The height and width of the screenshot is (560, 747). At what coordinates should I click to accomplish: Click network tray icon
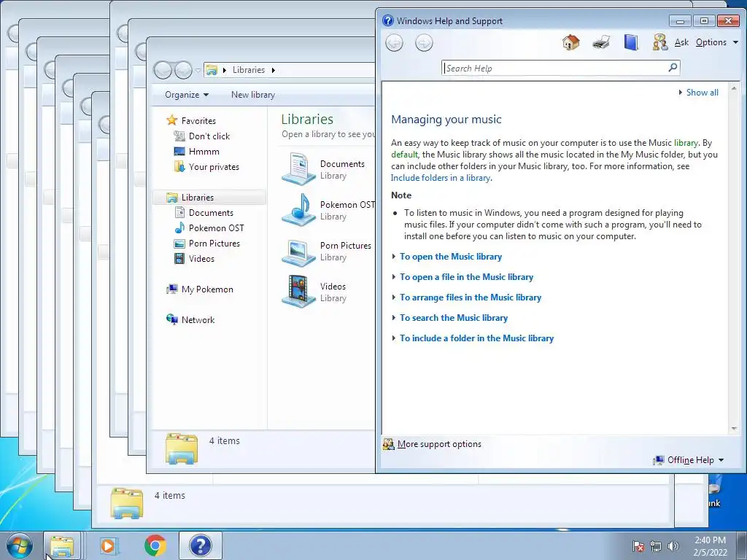pyautogui.click(x=656, y=546)
